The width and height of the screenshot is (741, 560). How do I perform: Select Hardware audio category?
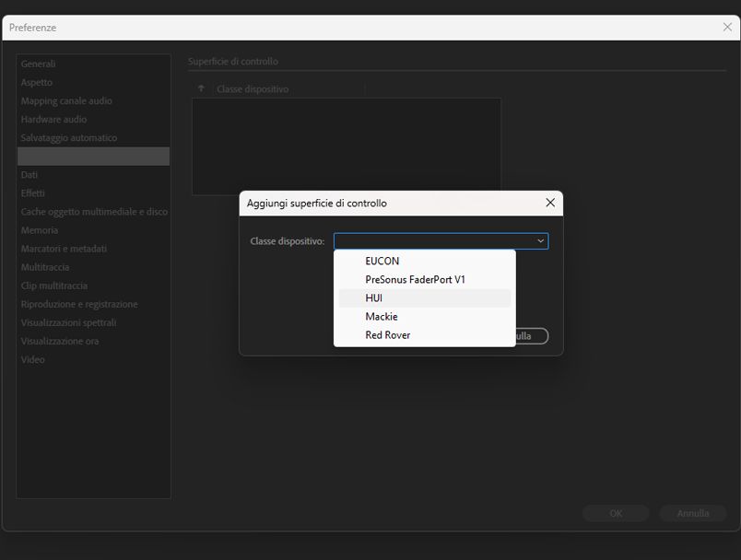tap(94, 119)
